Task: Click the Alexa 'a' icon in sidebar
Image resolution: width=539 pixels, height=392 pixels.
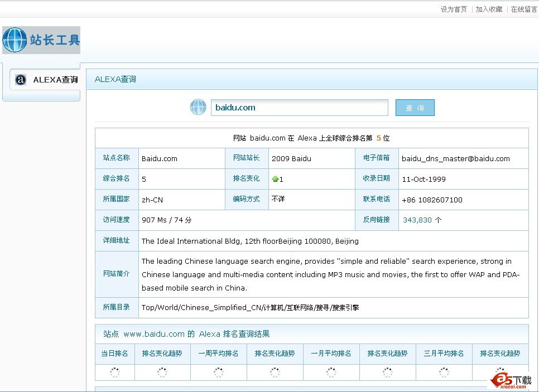Action: coord(21,80)
